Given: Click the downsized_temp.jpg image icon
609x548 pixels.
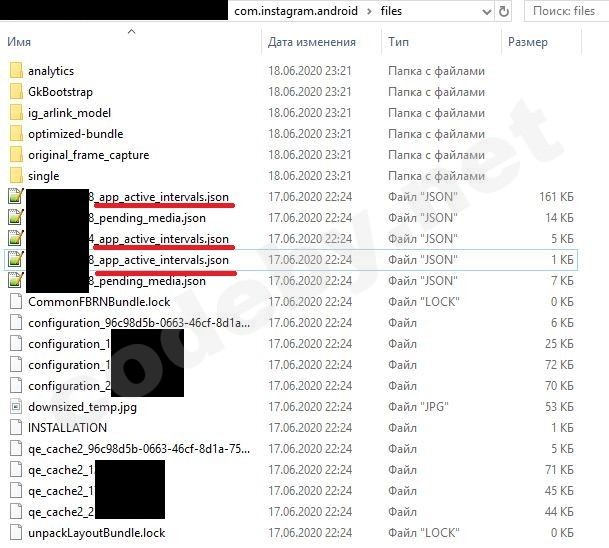Looking at the screenshot, I should (16, 407).
